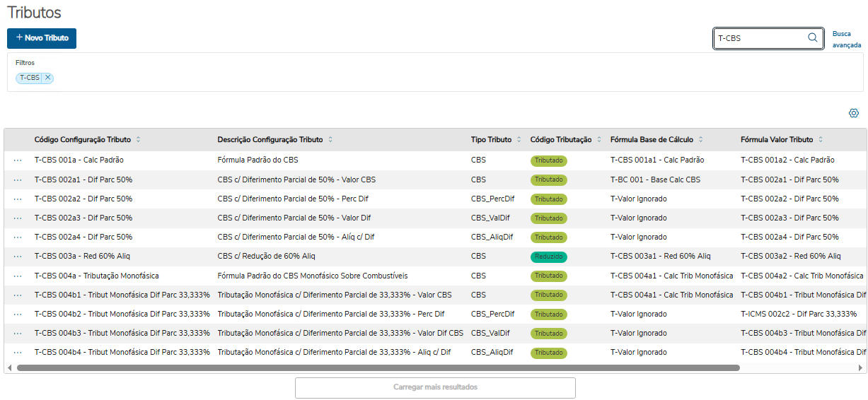
Task: Select 'CBS c/ Diferimento Parcial de 50% - Alíq c/ Dif'
Action: pos(296,237)
